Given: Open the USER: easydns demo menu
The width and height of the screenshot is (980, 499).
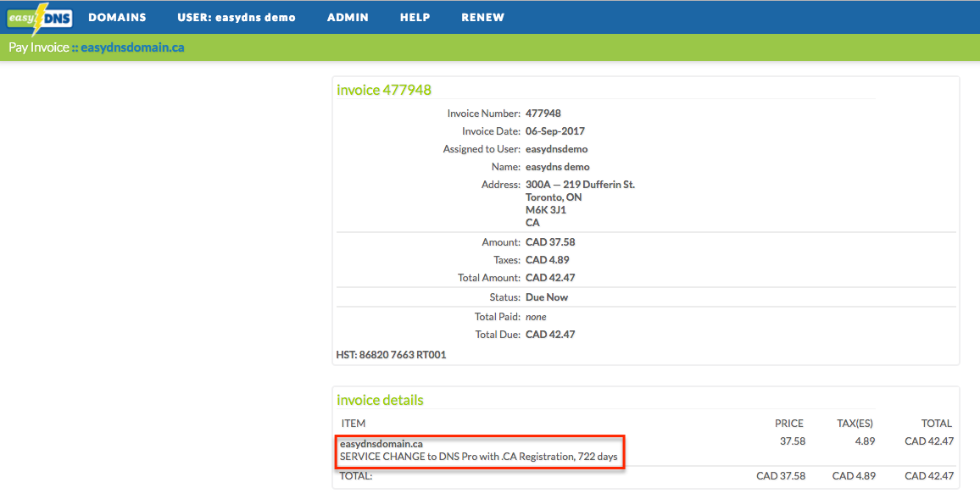Looking at the screenshot, I should click(237, 18).
